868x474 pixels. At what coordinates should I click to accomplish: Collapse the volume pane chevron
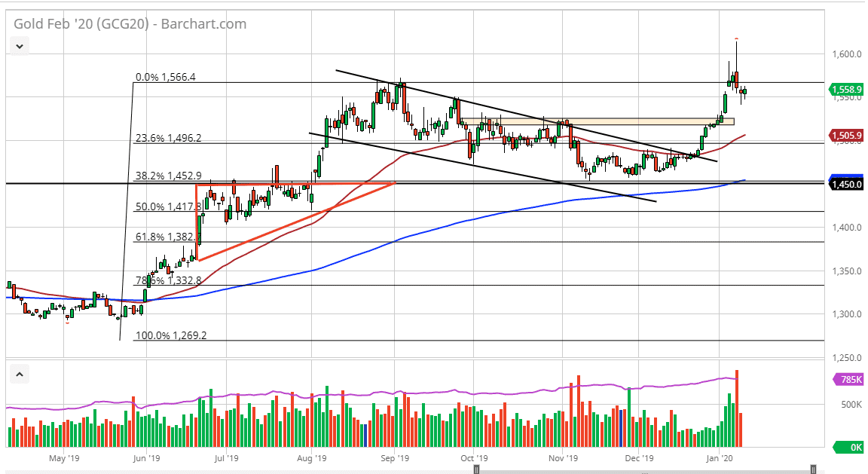pyautogui.click(x=20, y=375)
